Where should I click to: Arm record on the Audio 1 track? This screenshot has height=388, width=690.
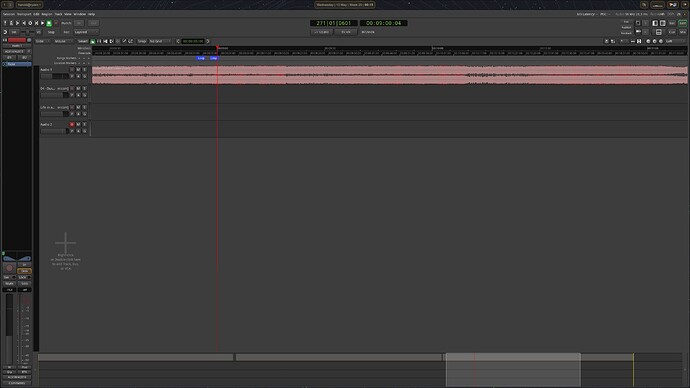click(72, 70)
